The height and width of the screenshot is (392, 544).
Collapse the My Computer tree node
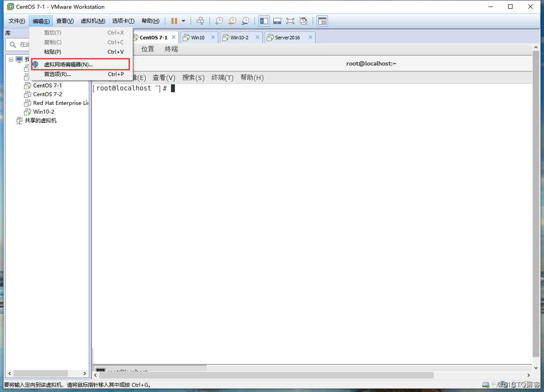point(11,59)
